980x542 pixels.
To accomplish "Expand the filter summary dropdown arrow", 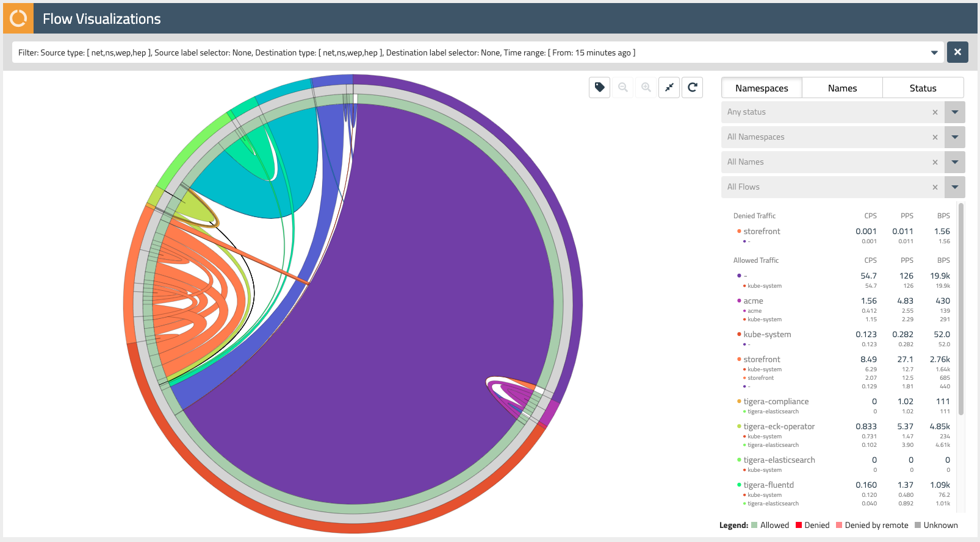I will pyautogui.click(x=934, y=52).
